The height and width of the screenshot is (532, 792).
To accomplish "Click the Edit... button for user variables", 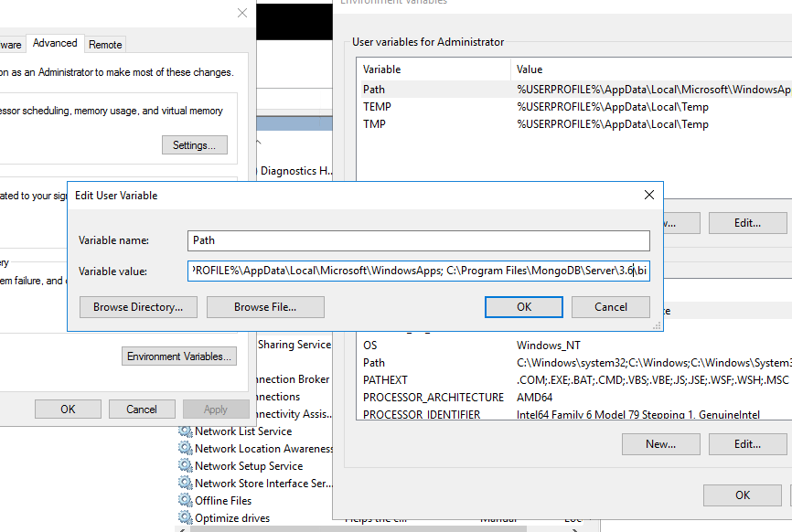I will click(747, 223).
